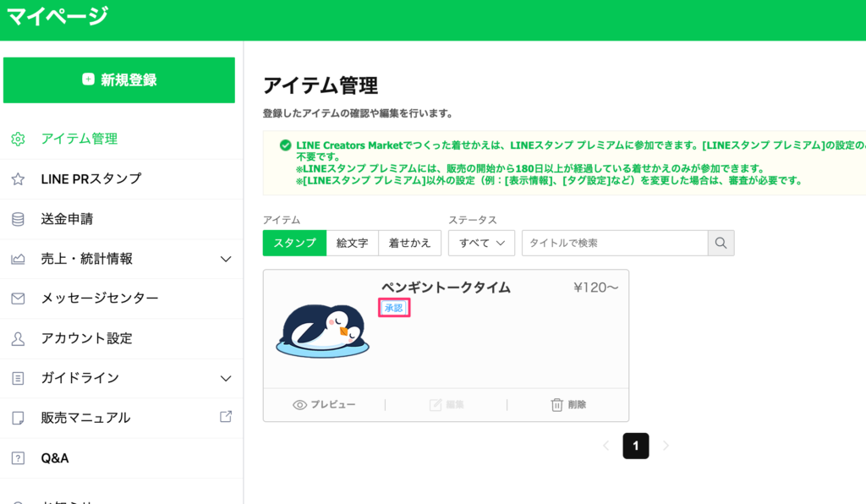Go to next page arrow
Image resolution: width=866 pixels, height=504 pixels.
pyautogui.click(x=666, y=446)
